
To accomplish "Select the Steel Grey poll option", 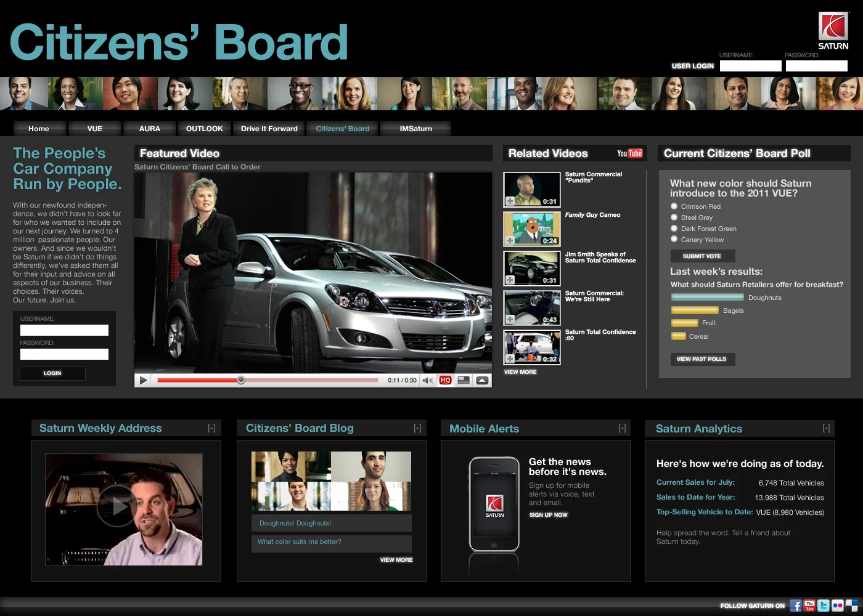I will coord(674,217).
